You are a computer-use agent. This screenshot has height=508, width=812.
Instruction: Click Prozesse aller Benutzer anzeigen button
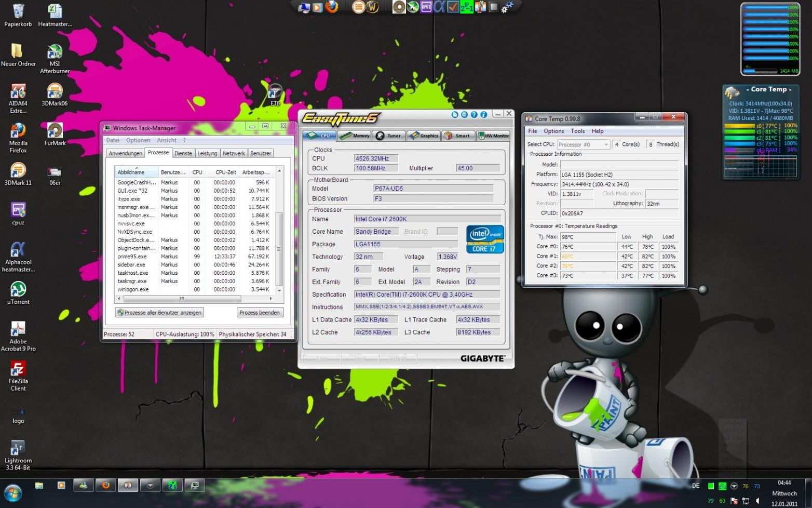(x=159, y=312)
